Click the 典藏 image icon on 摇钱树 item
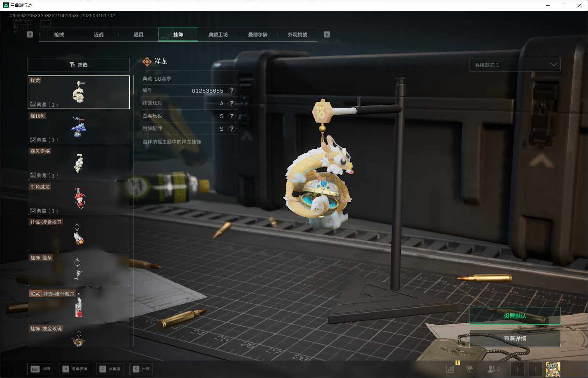 [33, 140]
